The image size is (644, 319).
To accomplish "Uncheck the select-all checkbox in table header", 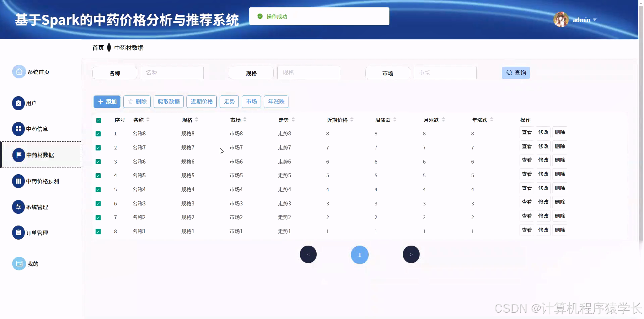I will click(x=99, y=120).
